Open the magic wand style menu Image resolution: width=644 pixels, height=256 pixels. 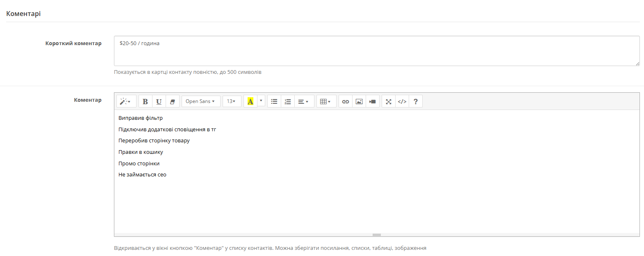126,101
